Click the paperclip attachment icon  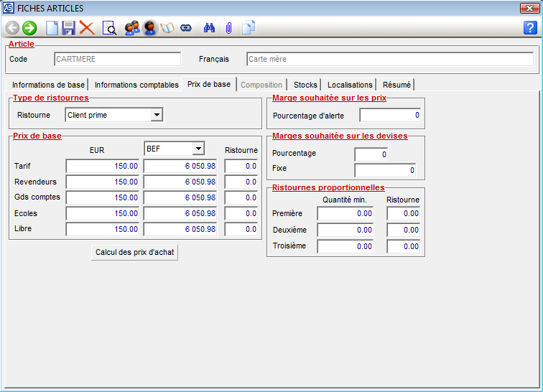click(228, 28)
